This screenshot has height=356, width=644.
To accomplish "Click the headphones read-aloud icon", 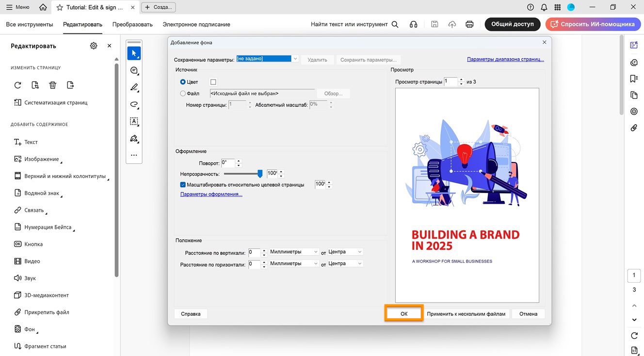I will click(x=413, y=24).
